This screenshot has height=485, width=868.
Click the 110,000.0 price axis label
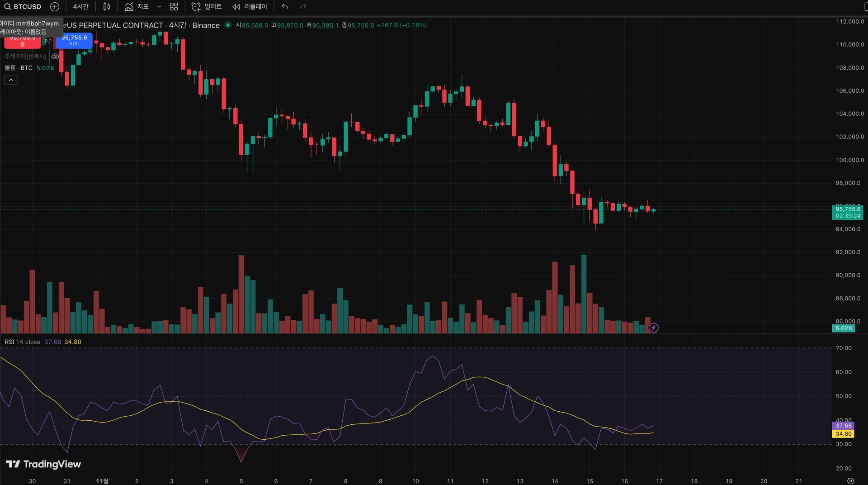pyautogui.click(x=850, y=44)
